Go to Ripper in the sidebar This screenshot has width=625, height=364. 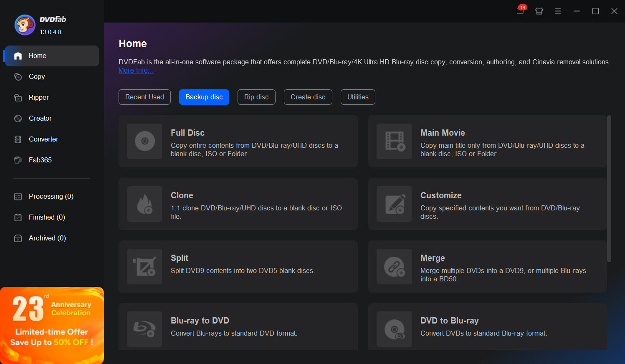38,97
